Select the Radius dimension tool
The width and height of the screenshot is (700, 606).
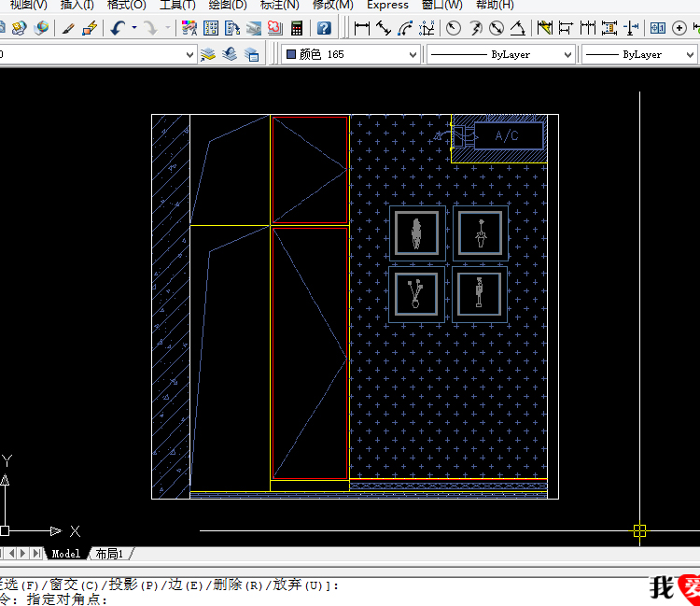pyautogui.click(x=454, y=28)
